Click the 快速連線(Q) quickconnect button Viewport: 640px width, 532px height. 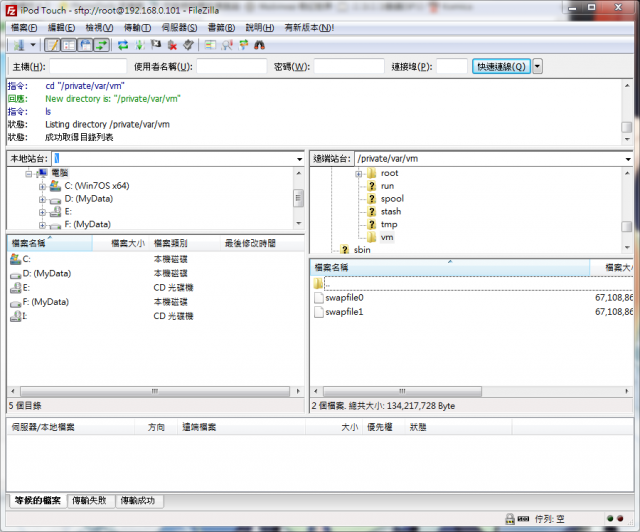[501, 66]
